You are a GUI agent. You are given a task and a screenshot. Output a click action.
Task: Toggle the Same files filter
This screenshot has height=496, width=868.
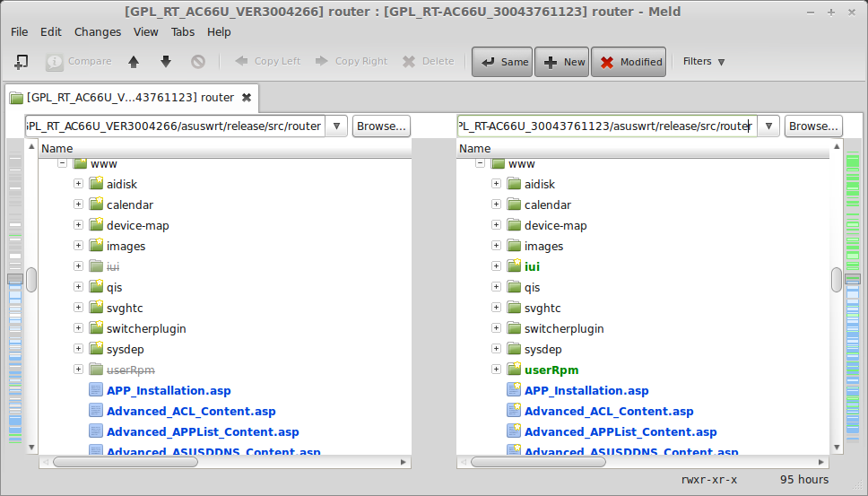[502, 62]
